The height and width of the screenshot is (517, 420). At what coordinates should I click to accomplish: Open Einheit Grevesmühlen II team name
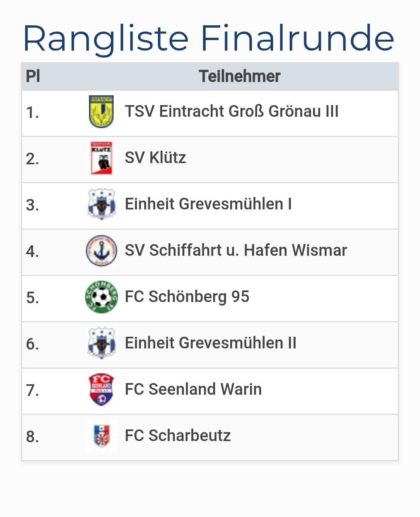210,343
